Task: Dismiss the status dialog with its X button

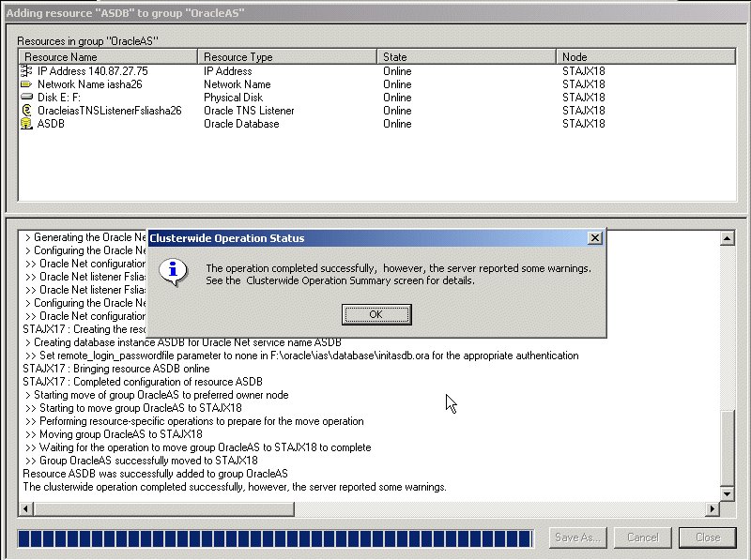Action: point(595,237)
